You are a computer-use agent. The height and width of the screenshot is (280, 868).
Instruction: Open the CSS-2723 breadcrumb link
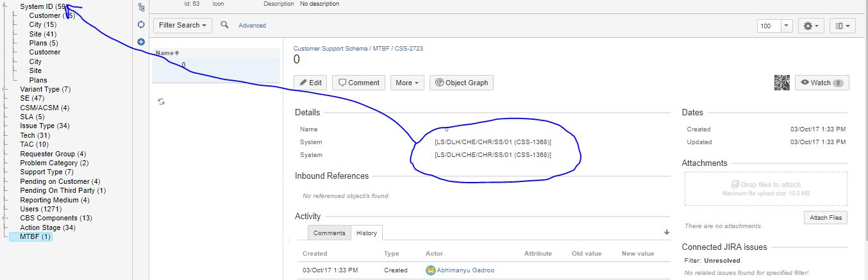pyautogui.click(x=410, y=49)
